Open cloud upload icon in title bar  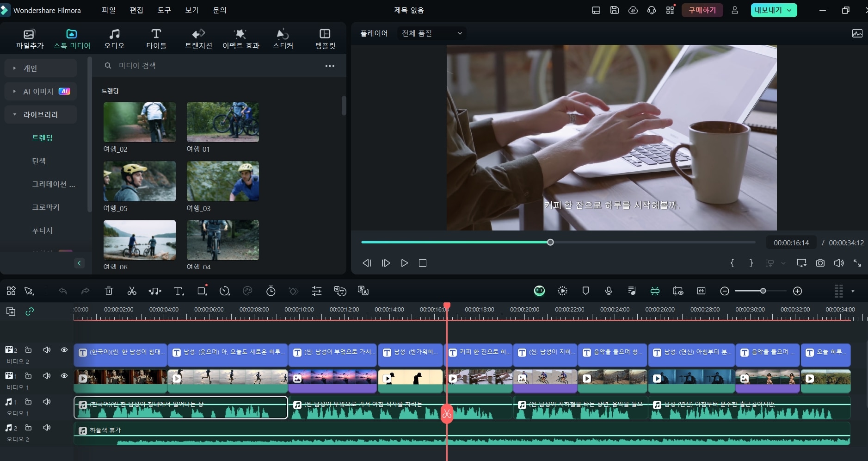click(633, 10)
